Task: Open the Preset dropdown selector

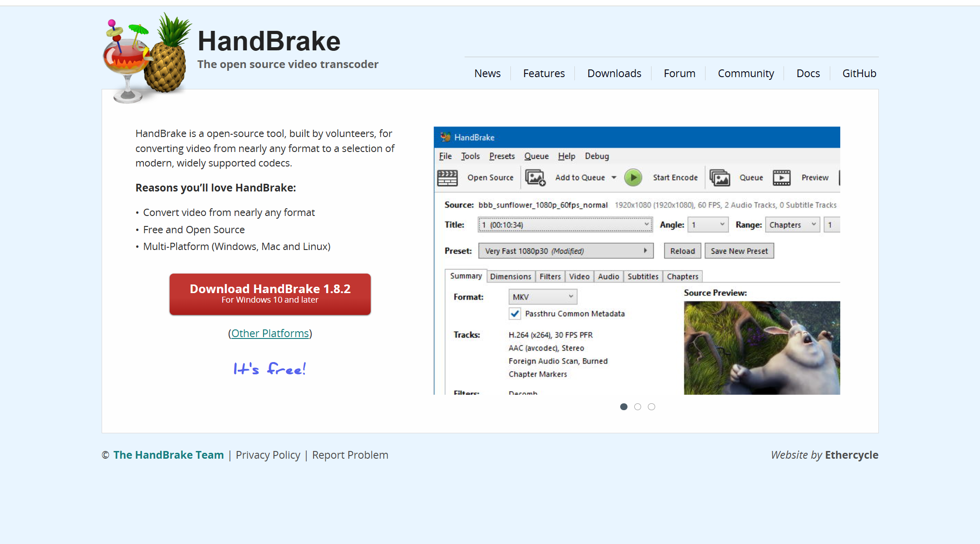Action: (x=563, y=250)
